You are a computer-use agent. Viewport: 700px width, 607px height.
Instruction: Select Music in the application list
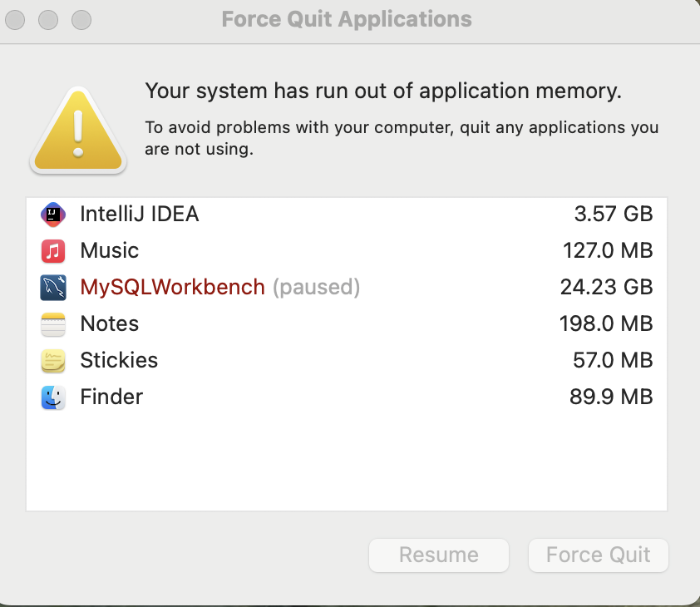coord(110,251)
